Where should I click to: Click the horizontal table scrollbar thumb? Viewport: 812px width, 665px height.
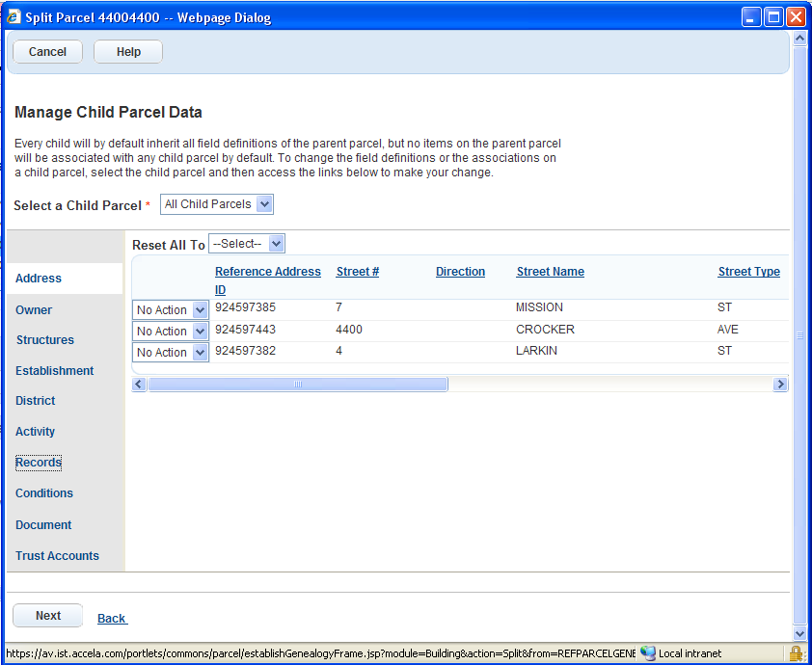pos(297,385)
